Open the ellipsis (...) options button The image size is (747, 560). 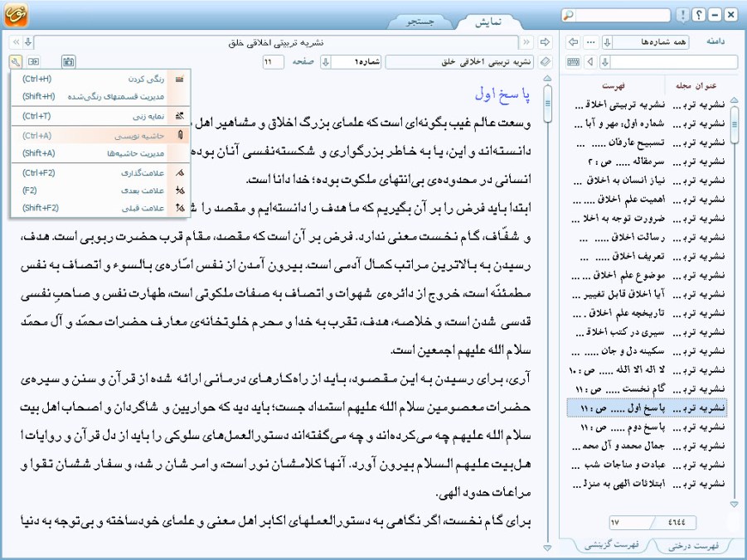click(x=591, y=42)
